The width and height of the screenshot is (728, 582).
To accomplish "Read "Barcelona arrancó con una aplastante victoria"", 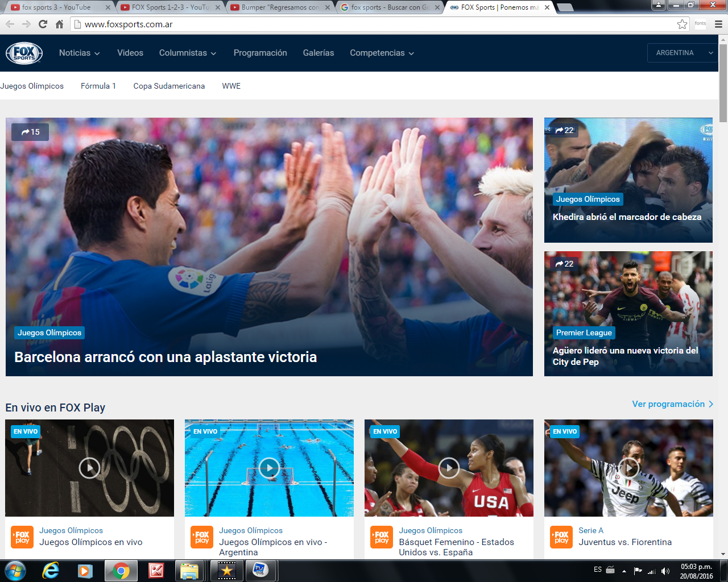I will (x=166, y=357).
